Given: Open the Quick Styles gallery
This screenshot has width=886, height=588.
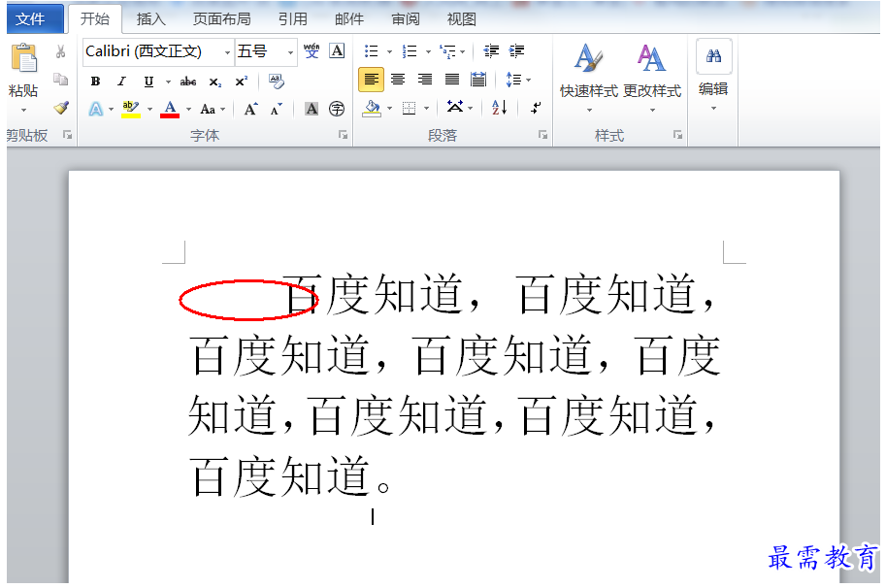Looking at the screenshot, I should 589,77.
